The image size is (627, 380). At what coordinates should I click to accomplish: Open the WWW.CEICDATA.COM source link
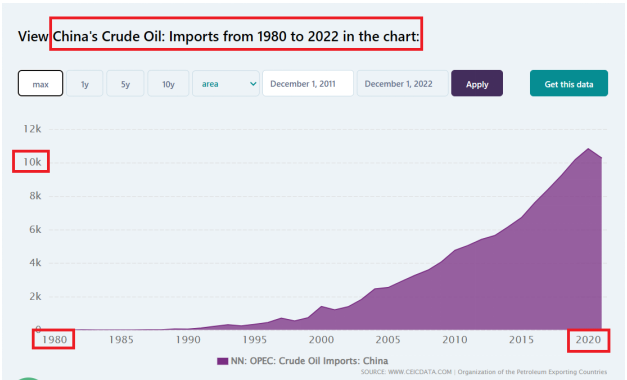tap(420, 372)
